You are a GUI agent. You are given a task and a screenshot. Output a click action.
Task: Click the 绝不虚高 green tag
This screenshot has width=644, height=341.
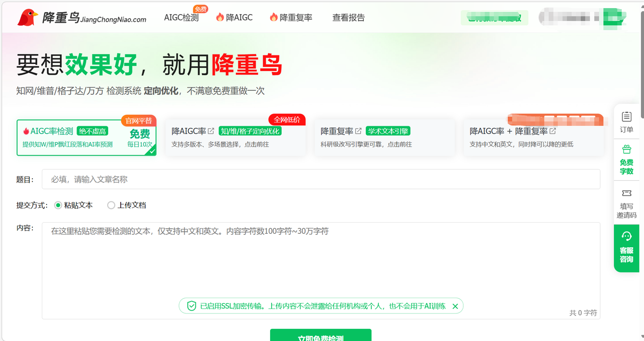[92, 131]
